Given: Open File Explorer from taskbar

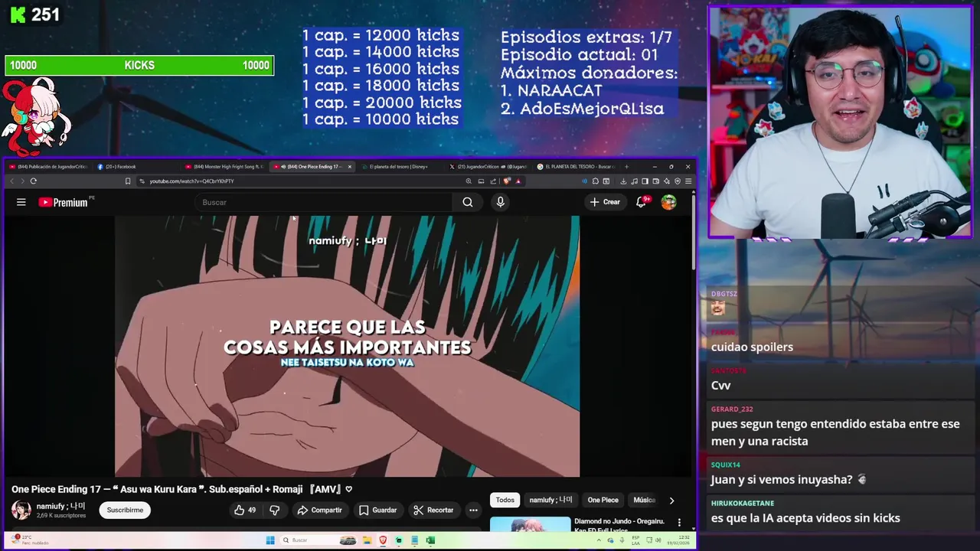Looking at the screenshot, I should click(x=367, y=540).
